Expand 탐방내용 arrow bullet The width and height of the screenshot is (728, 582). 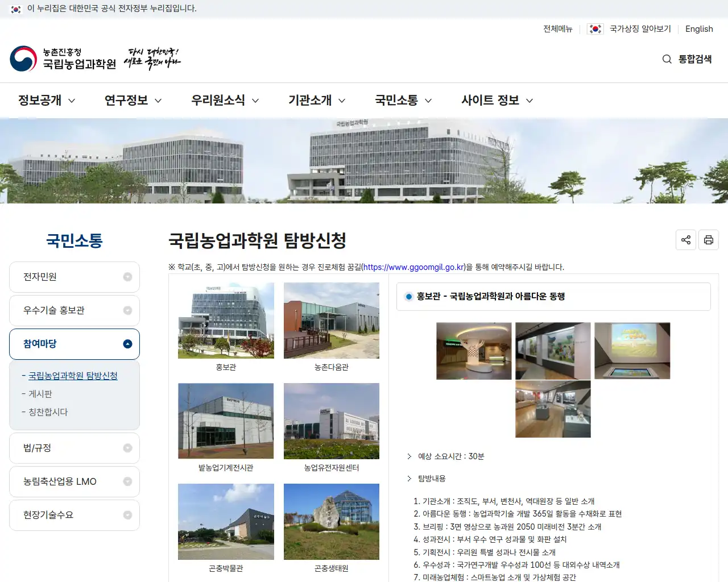point(409,479)
